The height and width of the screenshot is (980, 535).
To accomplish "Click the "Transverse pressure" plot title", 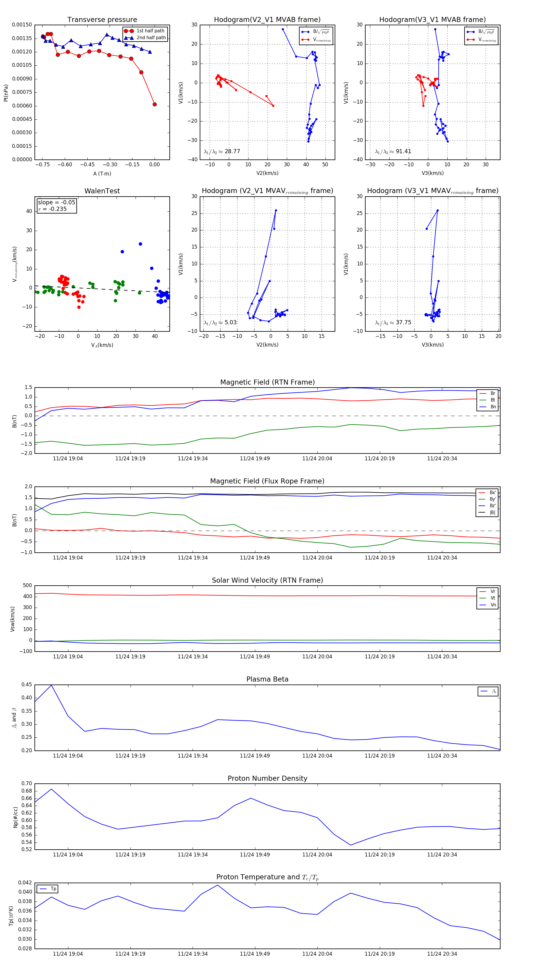I will (x=102, y=20).
